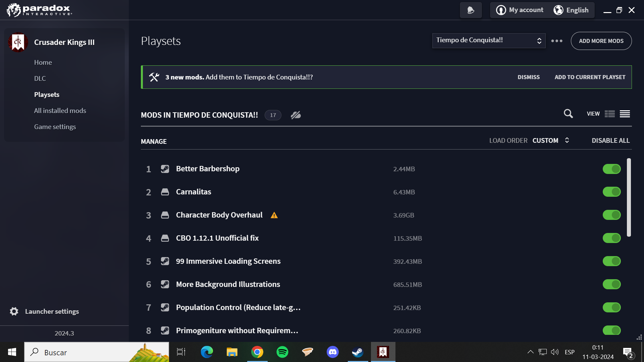The image size is (644, 362).
Task: Click the warning triangle on Character Body Overhaul
Action: point(274,215)
